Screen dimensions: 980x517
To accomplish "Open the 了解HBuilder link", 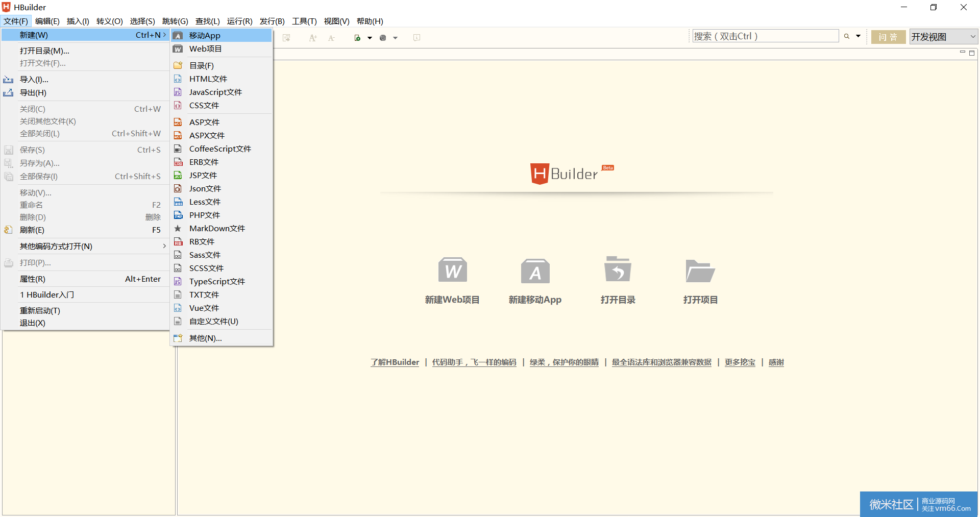I will pyautogui.click(x=395, y=362).
